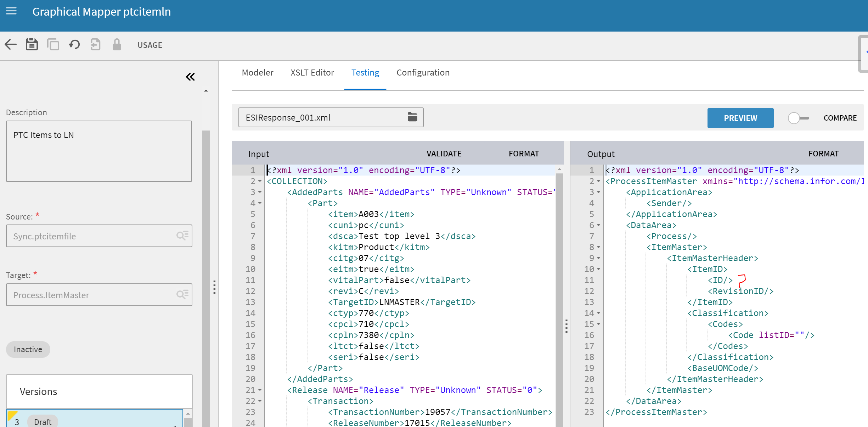The image size is (868, 427).
Task: Collapse Codes on output line 15
Action: tap(598, 325)
